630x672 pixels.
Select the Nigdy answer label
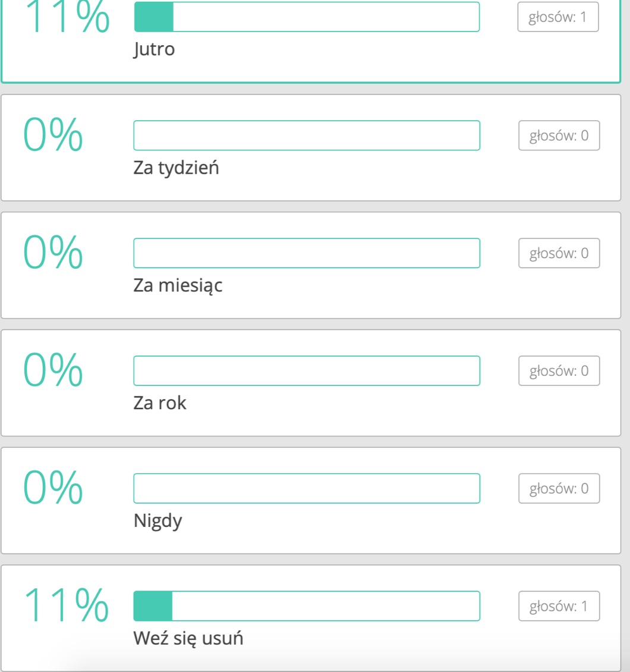[x=157, y=521]
